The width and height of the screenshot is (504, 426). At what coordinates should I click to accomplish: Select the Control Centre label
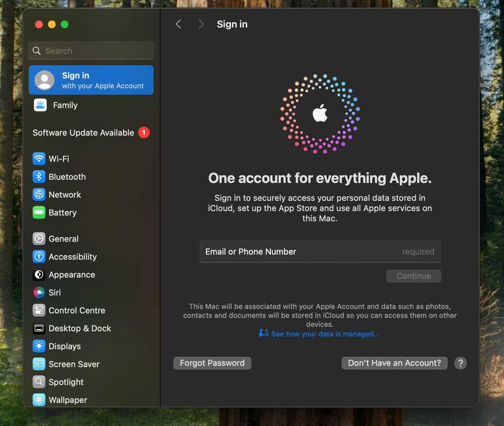click(x=77, y=310)
